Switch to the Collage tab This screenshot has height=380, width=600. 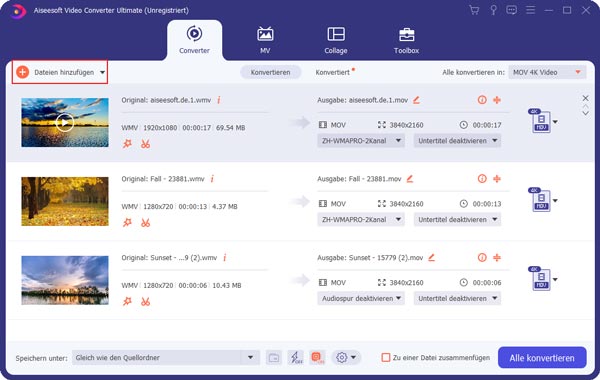point(336,40)
